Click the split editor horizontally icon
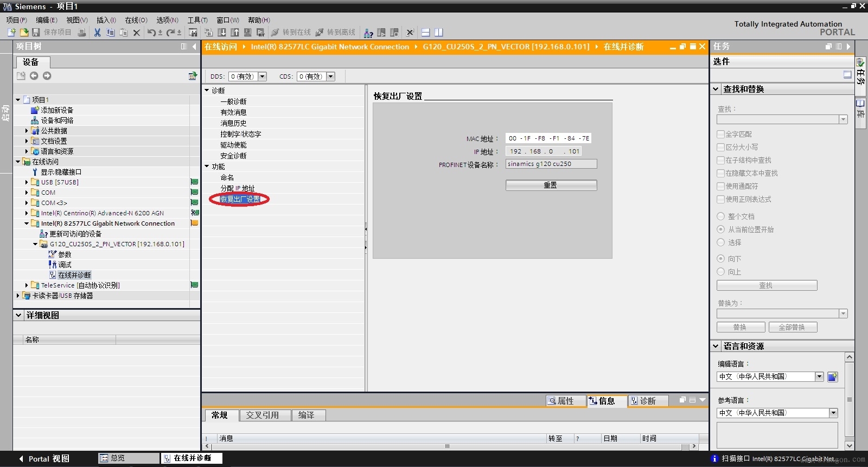Viewport: 868px width, 467px height. [426, 33]
